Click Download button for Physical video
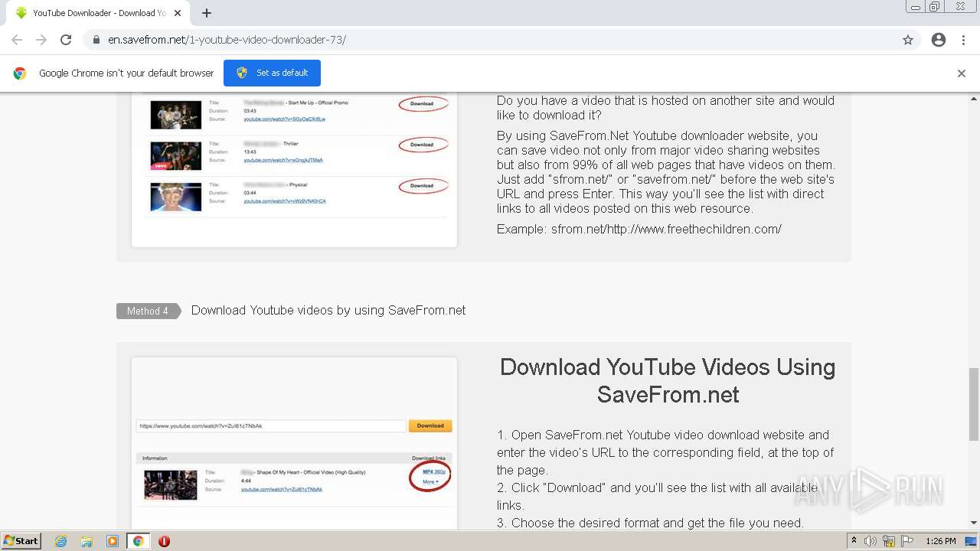This screenshot has height=551, width=980. coord(422,185)
